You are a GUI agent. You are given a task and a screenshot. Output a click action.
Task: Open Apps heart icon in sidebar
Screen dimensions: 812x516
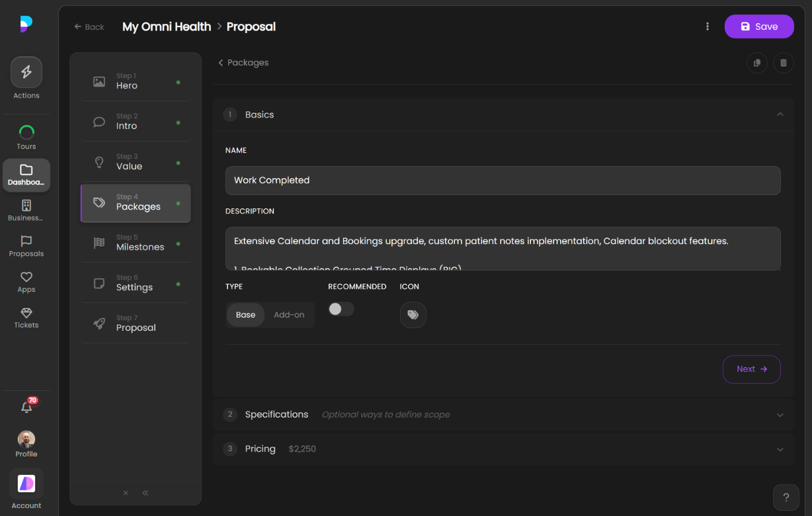[x=26, y=282]
